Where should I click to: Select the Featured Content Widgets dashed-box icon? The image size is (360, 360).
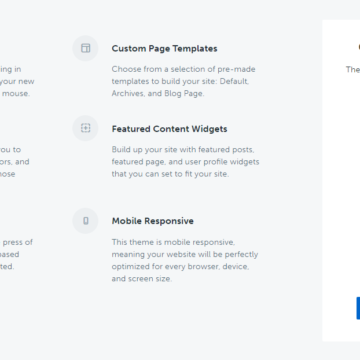tap(85, 128)
